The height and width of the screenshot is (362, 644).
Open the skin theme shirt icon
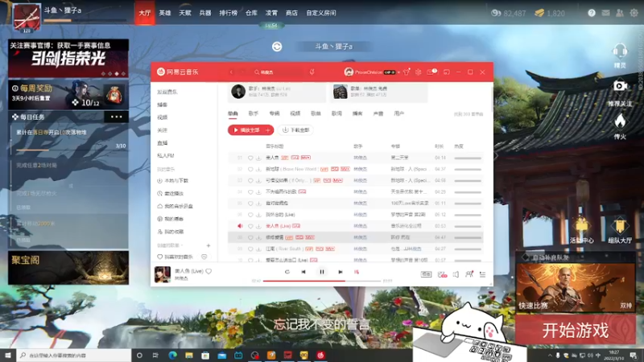(407, 72)
